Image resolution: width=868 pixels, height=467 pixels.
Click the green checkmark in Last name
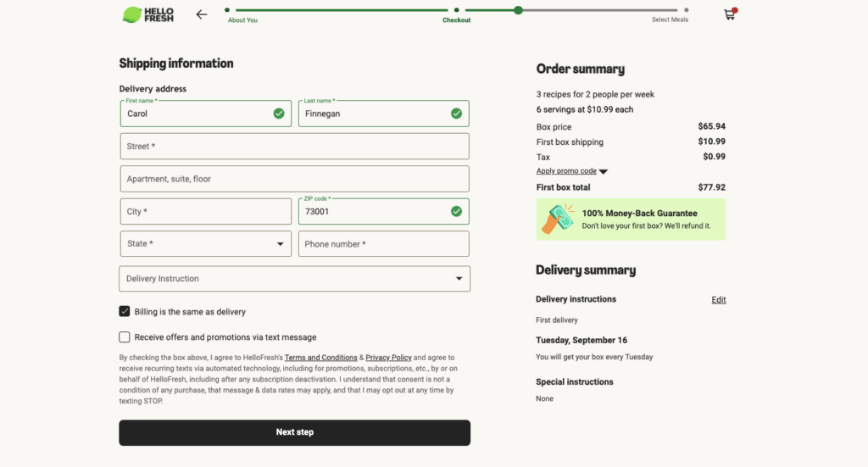pyautogui.click(x=456, y=114)
